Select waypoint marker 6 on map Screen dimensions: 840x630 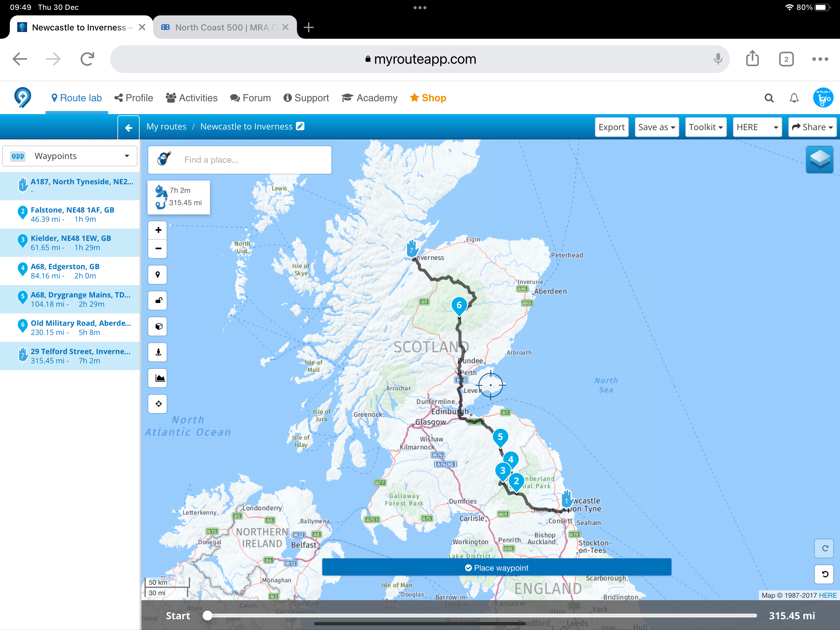(x=459, y=306)
